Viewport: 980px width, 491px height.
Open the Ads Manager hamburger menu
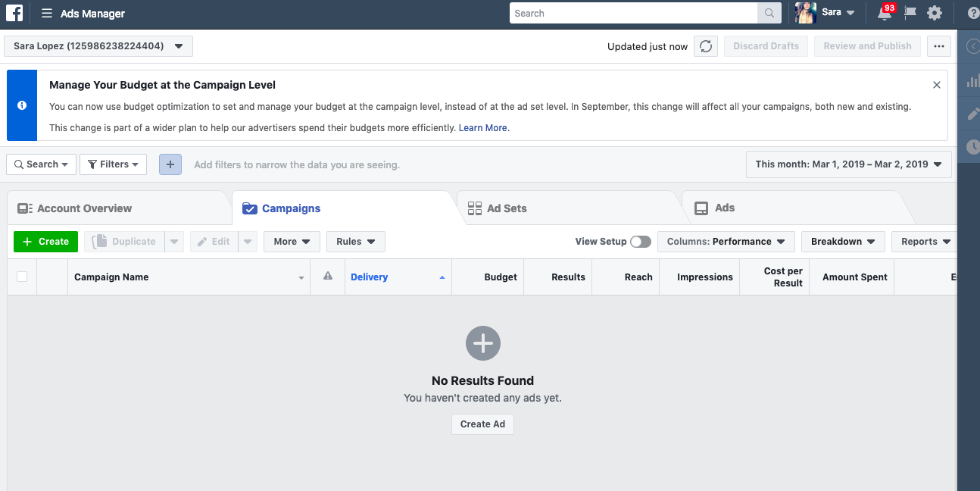[x=47, y=14]
